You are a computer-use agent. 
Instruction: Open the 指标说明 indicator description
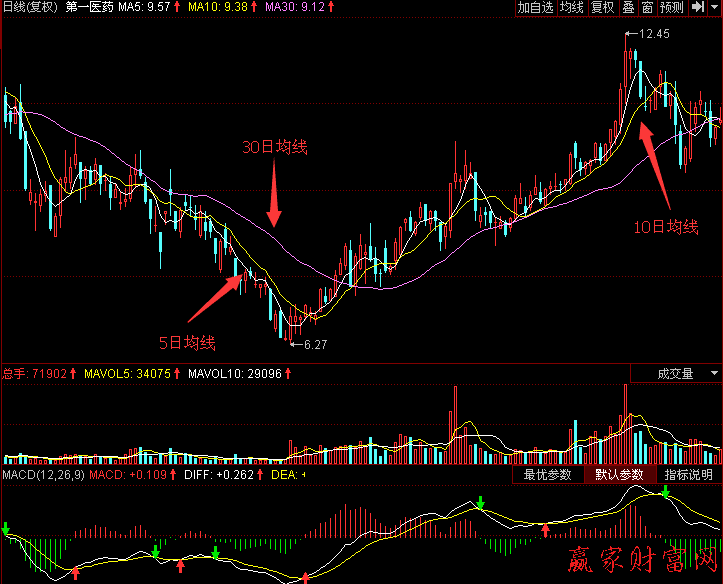tap(689, 475)
